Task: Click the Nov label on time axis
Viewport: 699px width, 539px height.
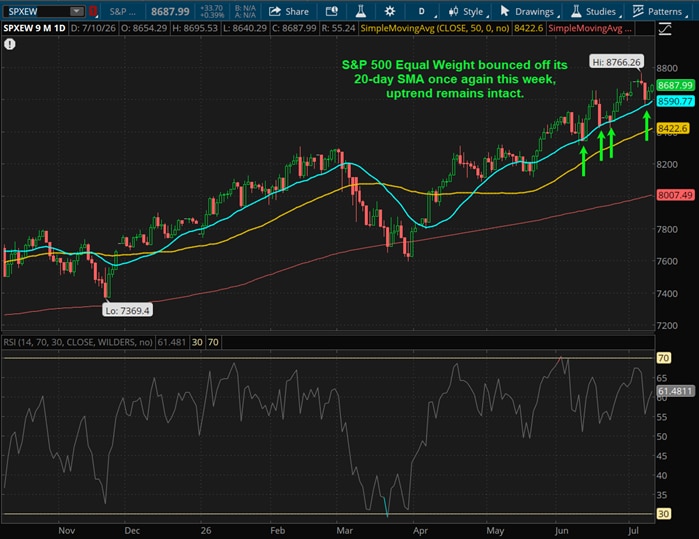Action: [x=67, y=531]
